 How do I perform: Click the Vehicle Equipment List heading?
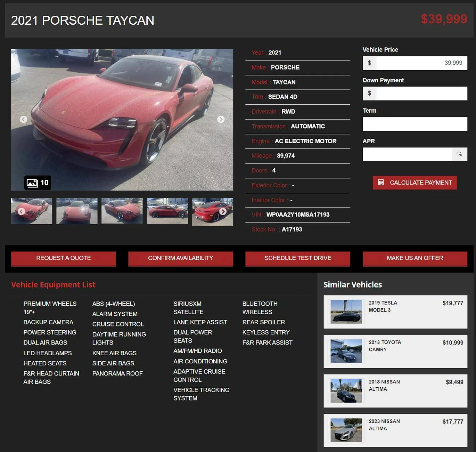pos(53,285)
